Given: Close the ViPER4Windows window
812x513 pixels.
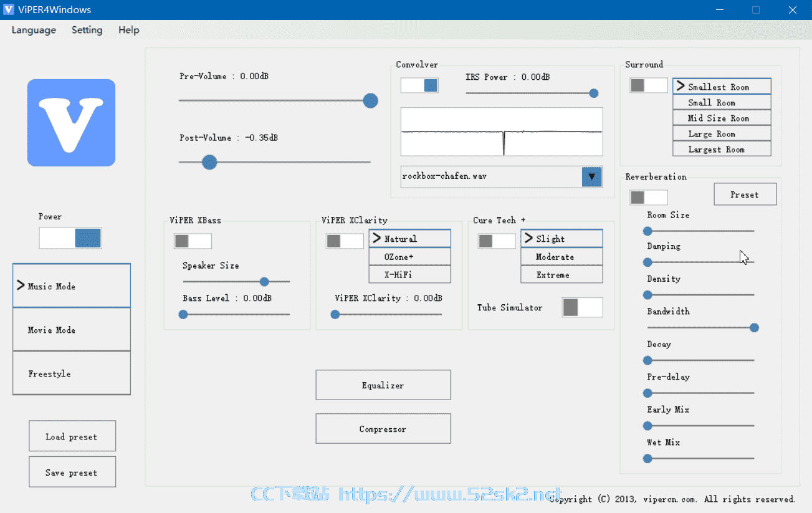Looking at the screenshot, I should 793,10.
